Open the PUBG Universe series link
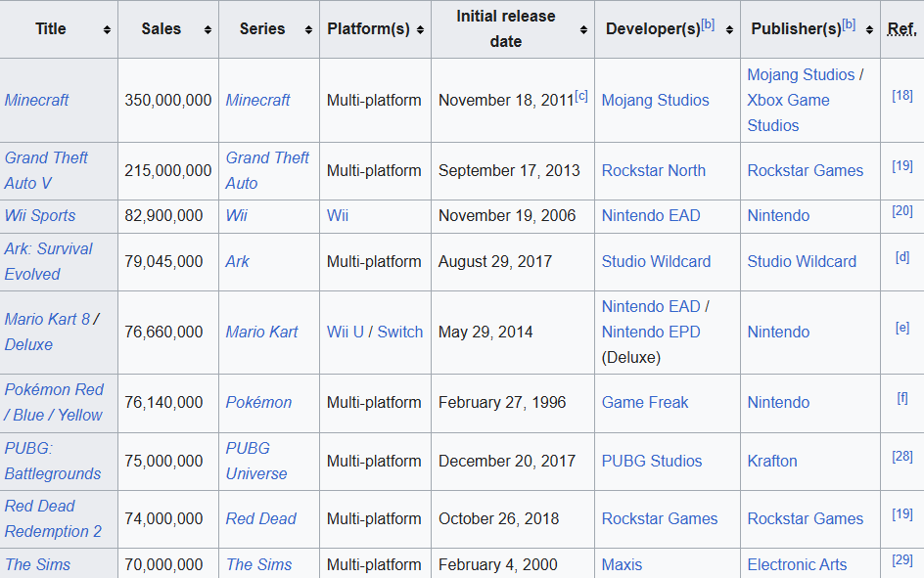The image size is (924, 578). click(x=256, y=461)
